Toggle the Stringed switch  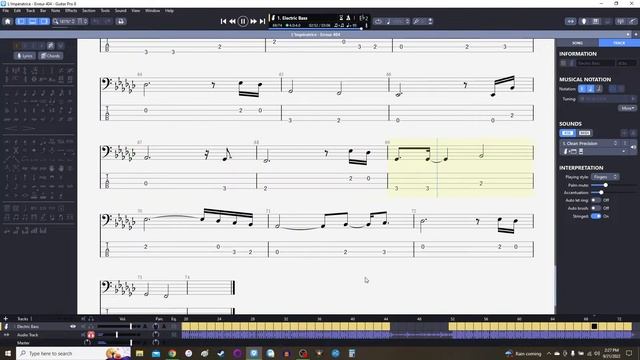(x=596, y=216)
